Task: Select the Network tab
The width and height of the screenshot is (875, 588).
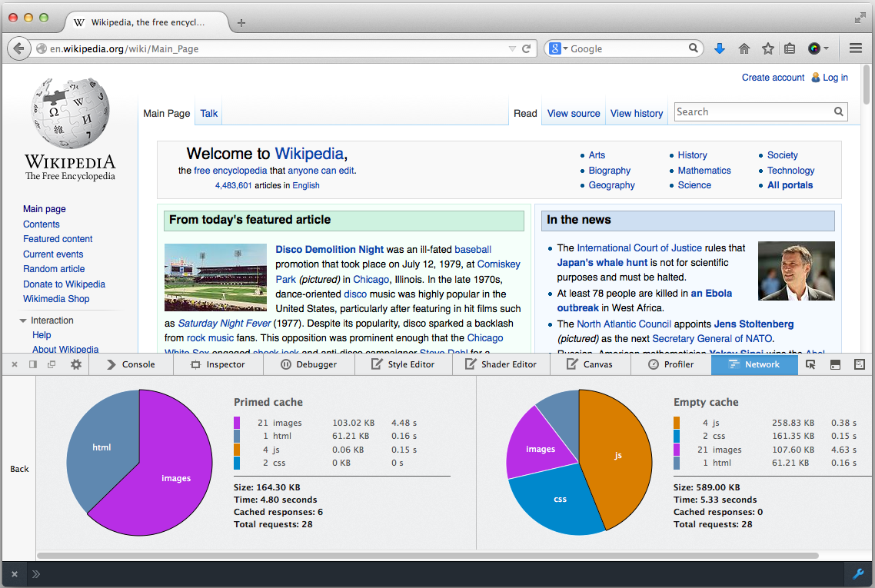Action: tap(754, 364)
